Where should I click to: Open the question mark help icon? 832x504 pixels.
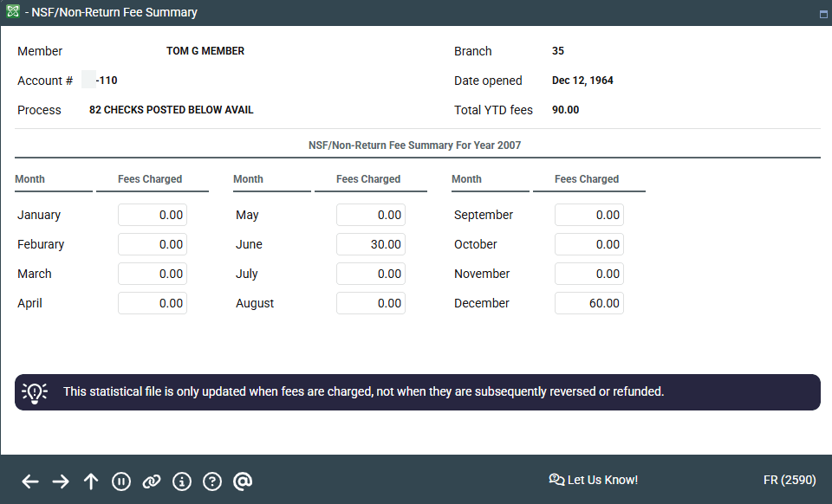click(x=212, y=481)
